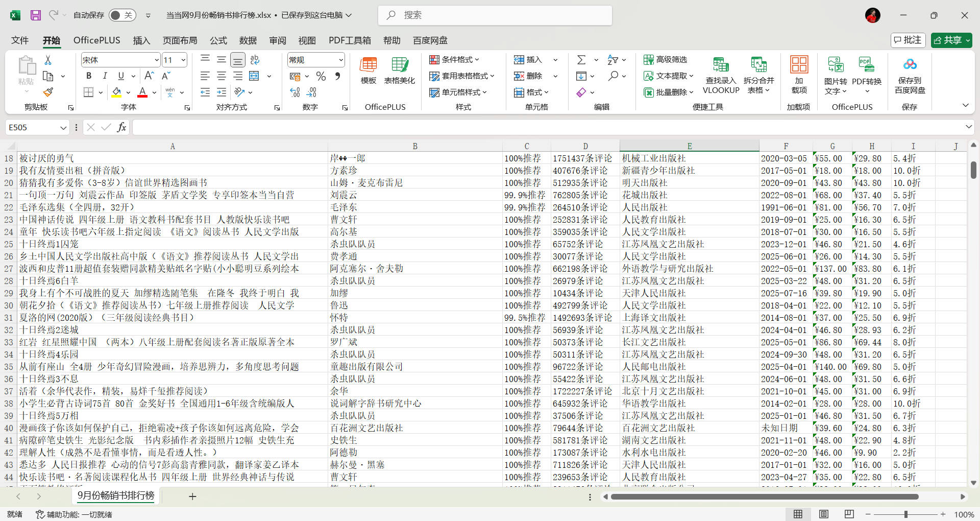Activate the Format Painter brush
The image size is (980, 521).
pyautogui.click(x=48, y=92)
